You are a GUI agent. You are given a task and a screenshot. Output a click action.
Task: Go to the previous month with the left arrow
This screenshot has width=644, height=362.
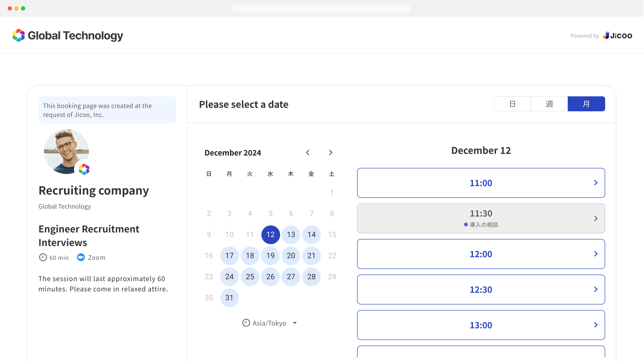point(308,152)
